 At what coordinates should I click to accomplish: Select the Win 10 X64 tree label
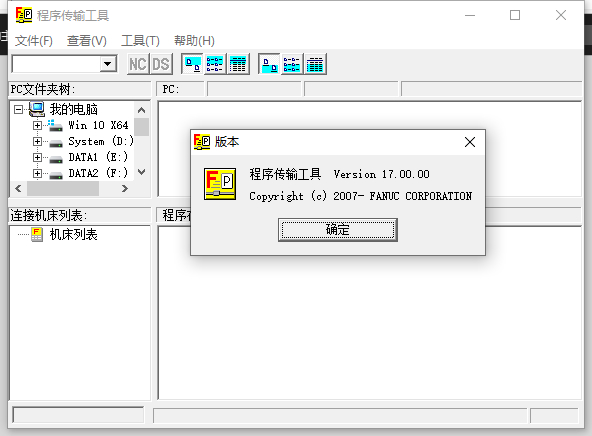98,125
